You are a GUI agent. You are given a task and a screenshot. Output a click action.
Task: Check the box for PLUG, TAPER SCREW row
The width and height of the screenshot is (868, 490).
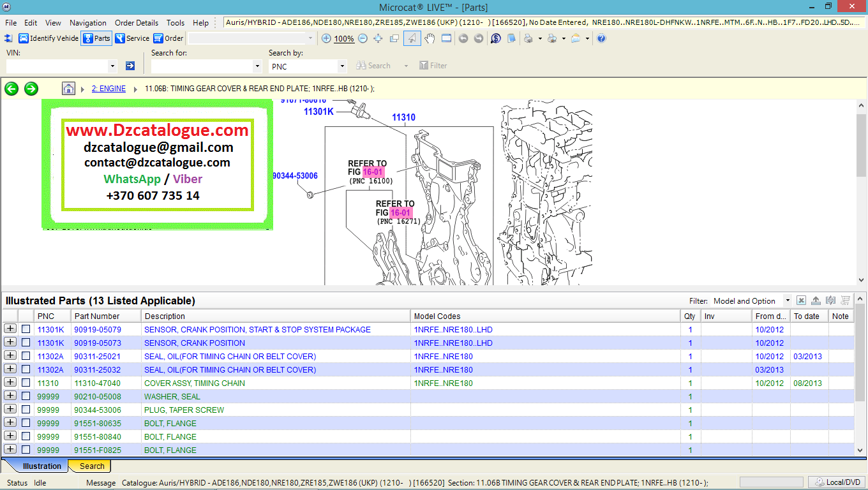26,410
